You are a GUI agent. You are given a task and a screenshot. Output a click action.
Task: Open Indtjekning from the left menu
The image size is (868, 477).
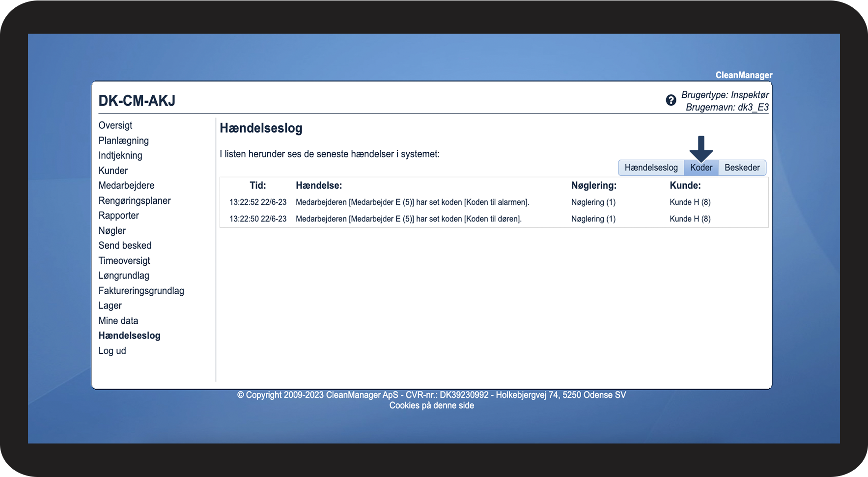point(120,155)
